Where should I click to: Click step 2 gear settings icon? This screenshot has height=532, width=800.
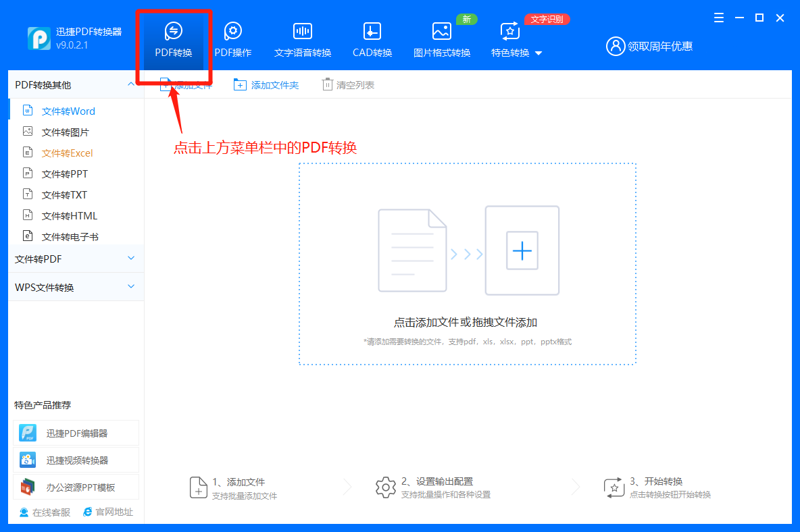[386, 487]
